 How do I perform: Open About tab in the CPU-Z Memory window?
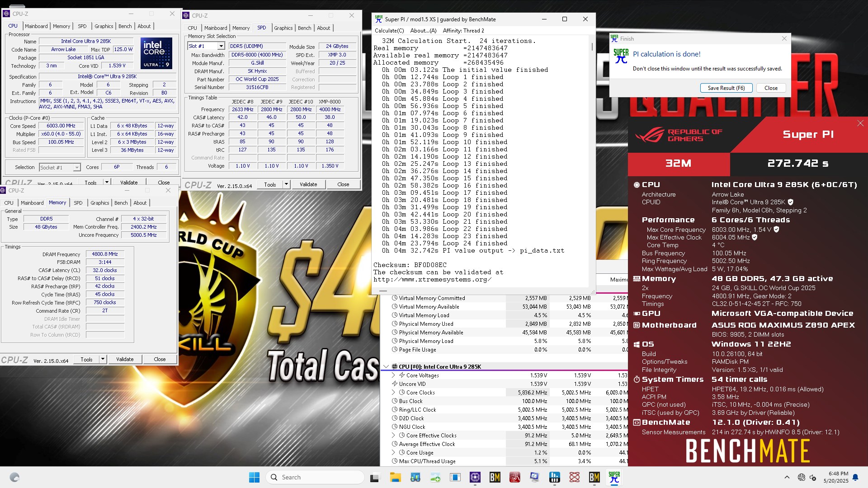(x=140, y=203)
